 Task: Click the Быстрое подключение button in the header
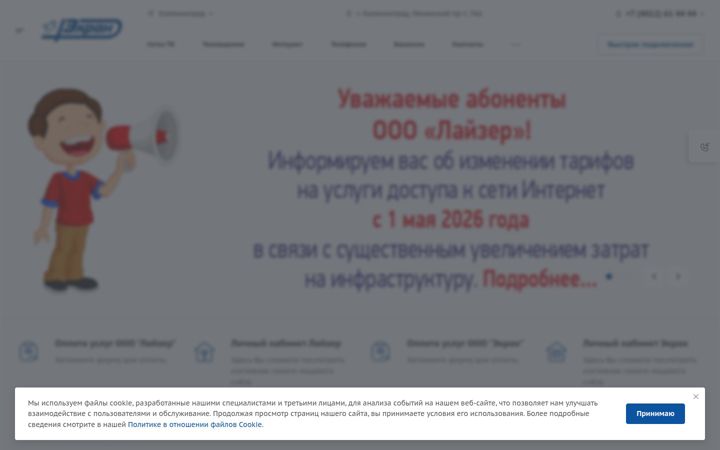pos(650,45)
